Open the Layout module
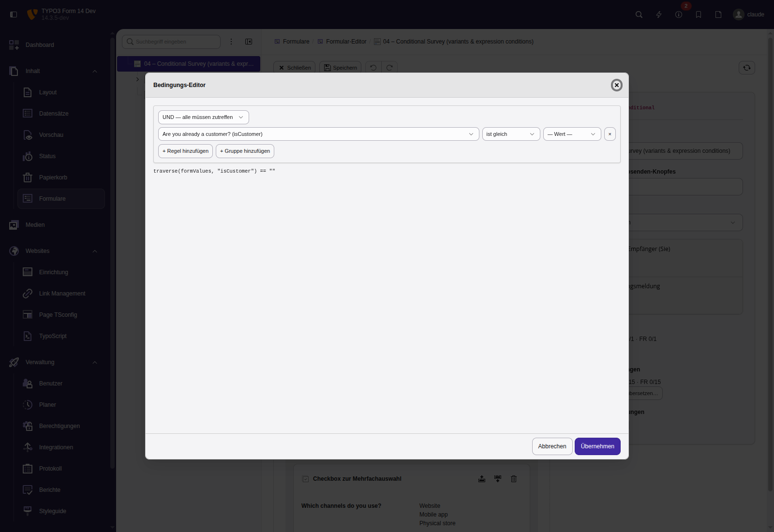Image resolution: width=774 pixels, height=532 pixels. (x=61, y=92)
